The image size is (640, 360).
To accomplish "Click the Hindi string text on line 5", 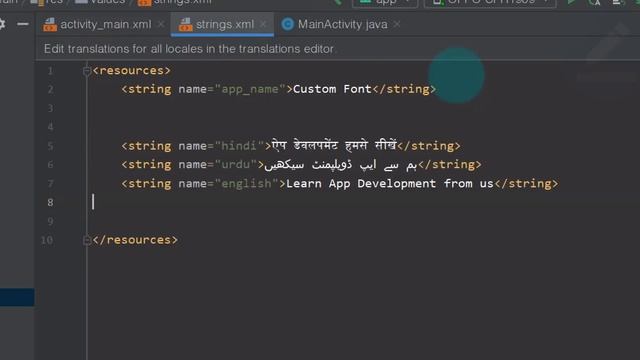I will pyautogui.click(x=334, y=145).
